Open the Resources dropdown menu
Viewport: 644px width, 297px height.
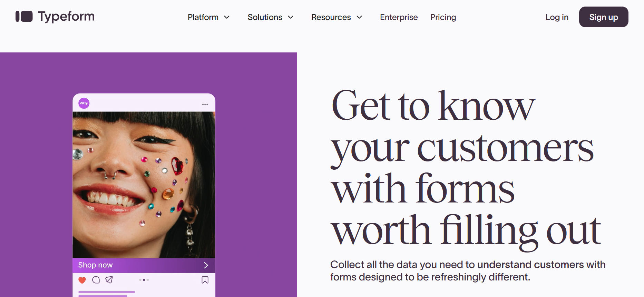tap(336, 17)
